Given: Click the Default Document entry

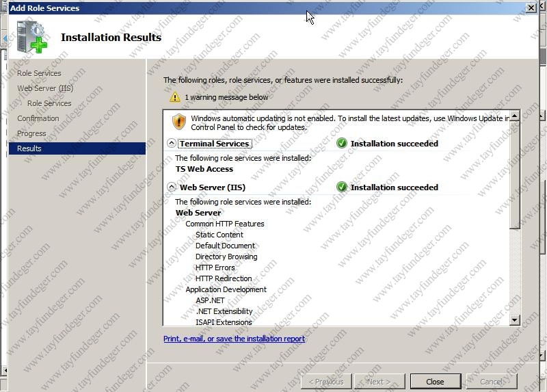Looking at the screenshot, I should pos(225,246).
